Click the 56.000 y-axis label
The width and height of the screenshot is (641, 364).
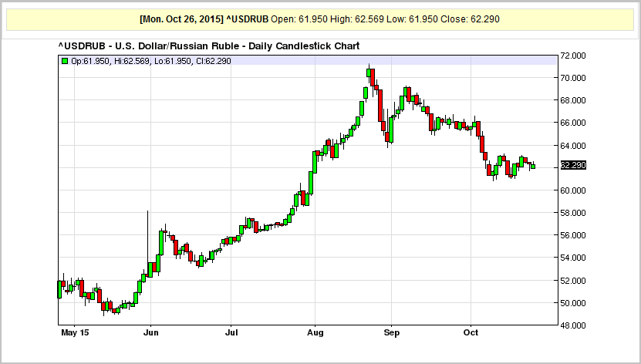point(572,235)
